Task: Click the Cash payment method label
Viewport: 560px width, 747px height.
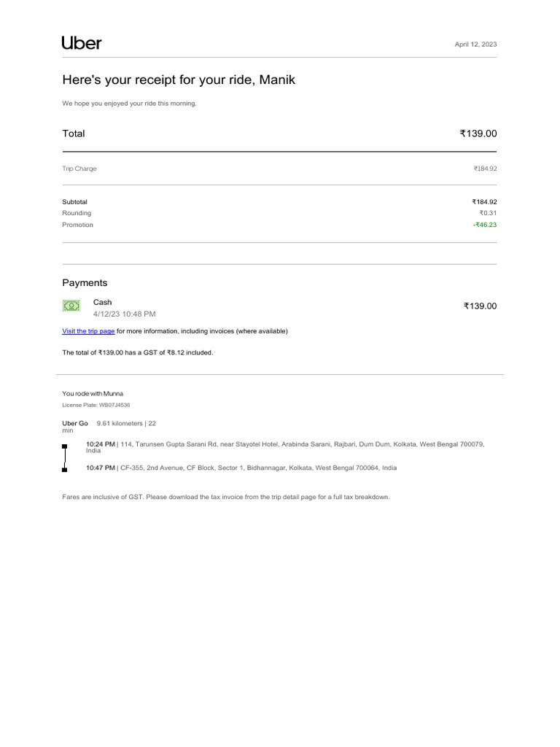Action: (x=103, y=302)
